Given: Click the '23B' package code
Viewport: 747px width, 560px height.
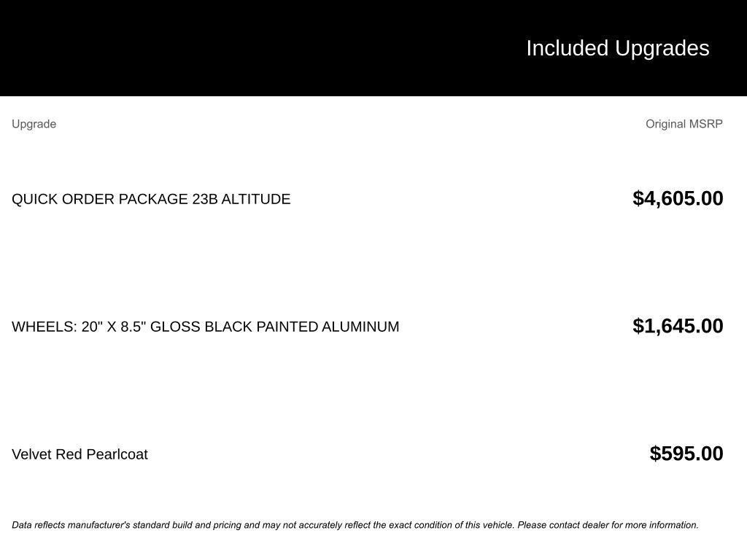Looking at the screenshot, I should (205, 199).
